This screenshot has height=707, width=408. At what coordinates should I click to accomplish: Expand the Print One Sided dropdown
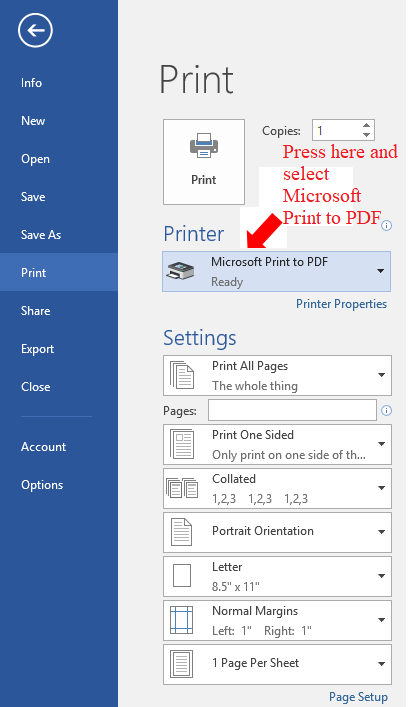381,444
